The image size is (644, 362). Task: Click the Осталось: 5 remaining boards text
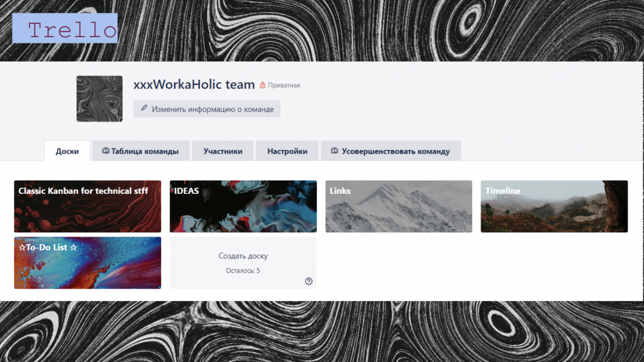pyautogui.click(x=243, y=271)
